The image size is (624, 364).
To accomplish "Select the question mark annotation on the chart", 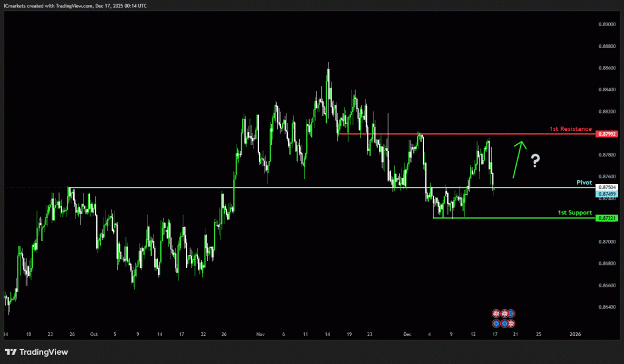I will [x=535, y=161].
